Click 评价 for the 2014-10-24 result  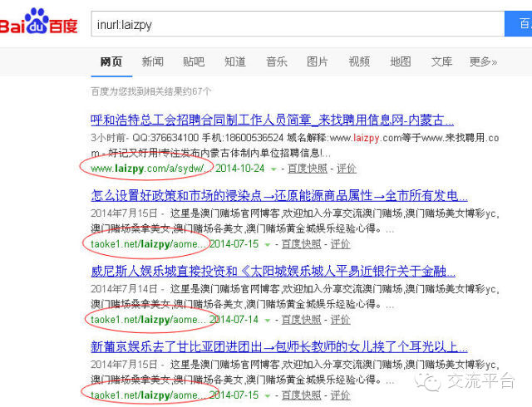(x=347, y=169)
